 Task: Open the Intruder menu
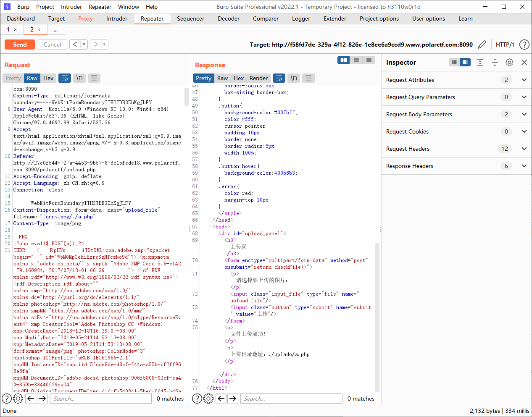[x=71, y=7]
